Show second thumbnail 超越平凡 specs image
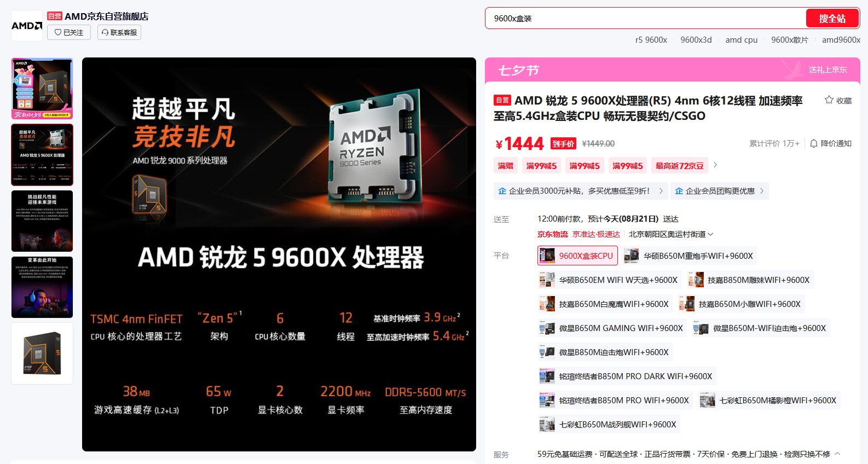The height and width of the screenshot is (464, 868). tap(42, 155)
